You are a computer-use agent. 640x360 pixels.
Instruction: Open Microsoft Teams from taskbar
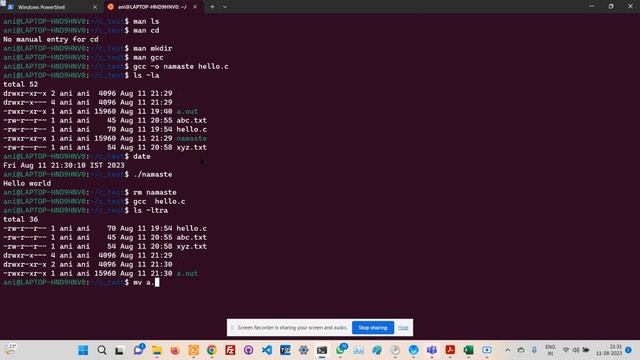click(432, 350)
